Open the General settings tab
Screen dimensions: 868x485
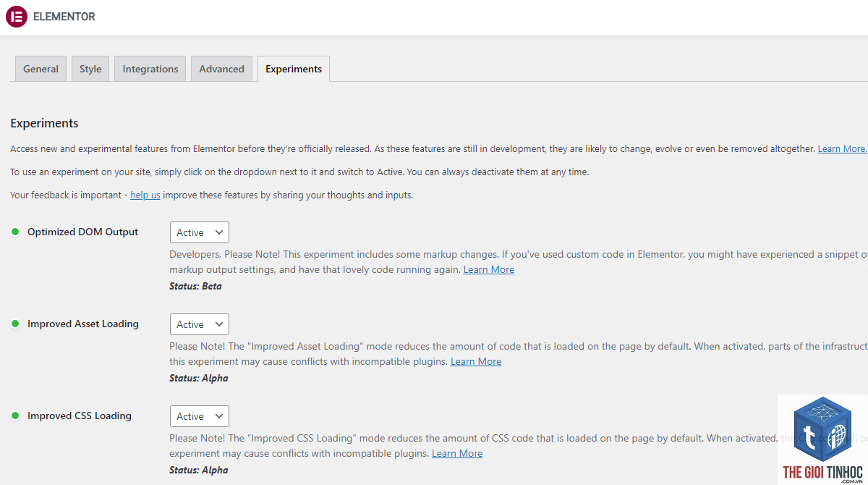pyautogui.click(x=41, y=69)
